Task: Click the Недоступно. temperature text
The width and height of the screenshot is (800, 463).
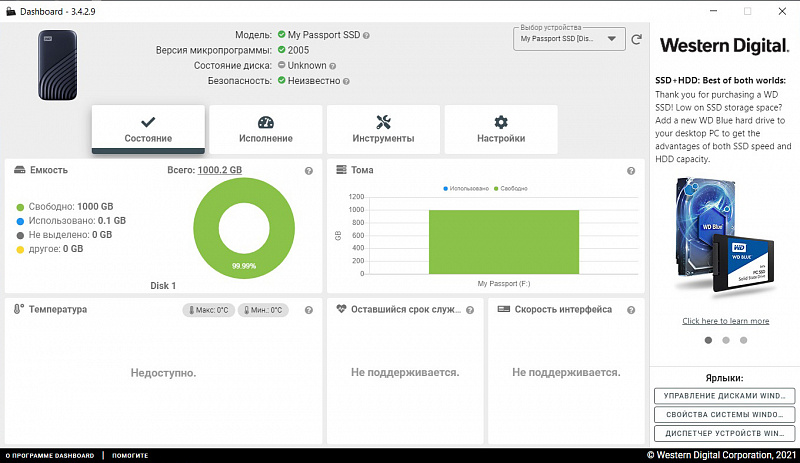Action: click(x=163, y=373)
